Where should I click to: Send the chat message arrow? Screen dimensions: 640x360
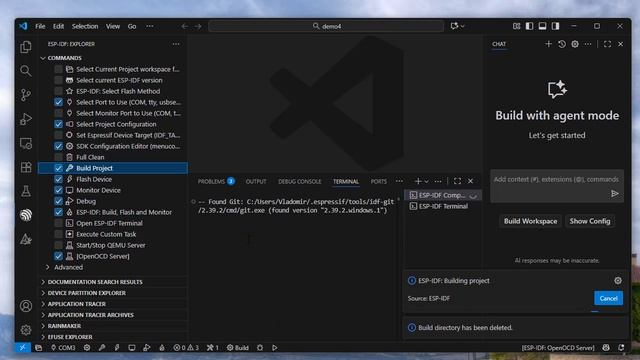click(x=615, y=193)
